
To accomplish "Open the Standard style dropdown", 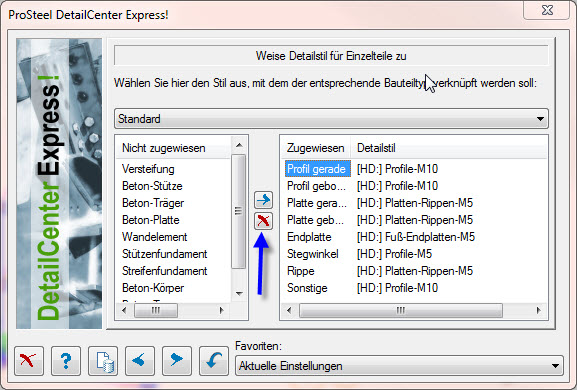I will coord(331,119).
